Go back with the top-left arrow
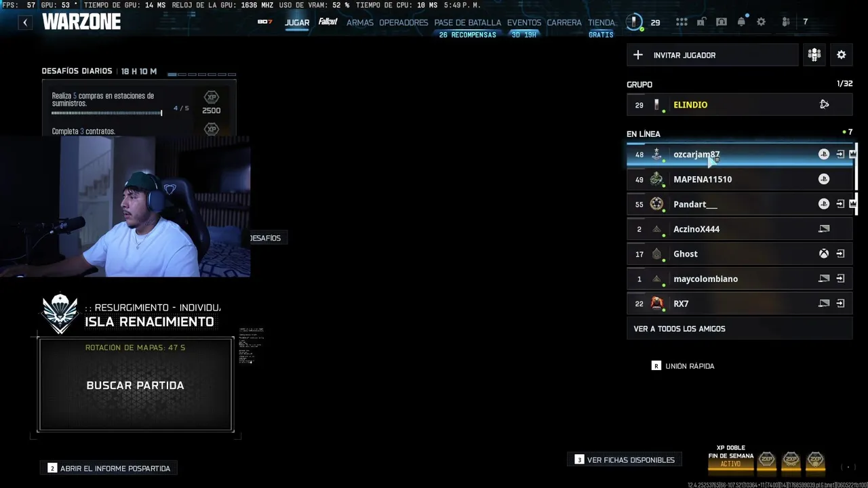This screenshot has width=868, height=488. click(x=25, y=22)
